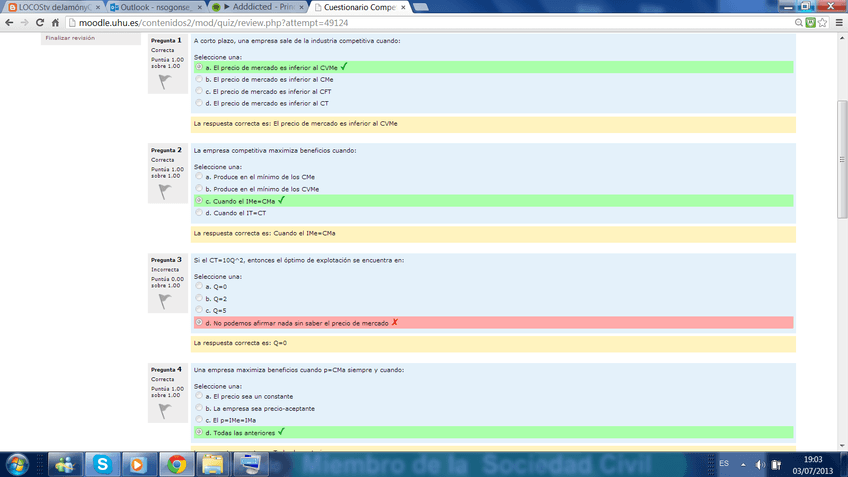Click text 'La respuesta correcta es: Q=0'

tap(240, 343)
